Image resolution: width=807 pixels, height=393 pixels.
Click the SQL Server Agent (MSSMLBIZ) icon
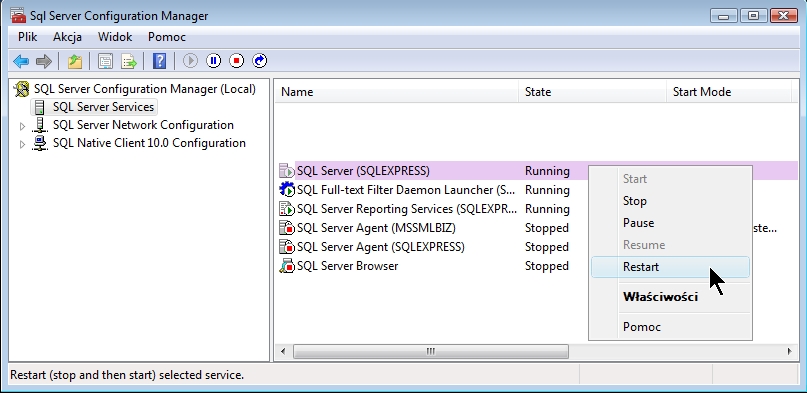pos(286,228)
